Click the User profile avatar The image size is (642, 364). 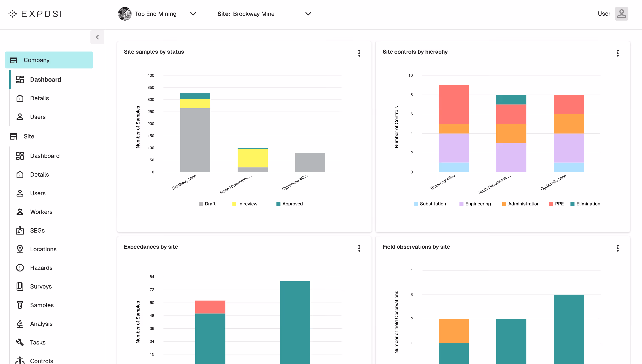pos(622,14)
